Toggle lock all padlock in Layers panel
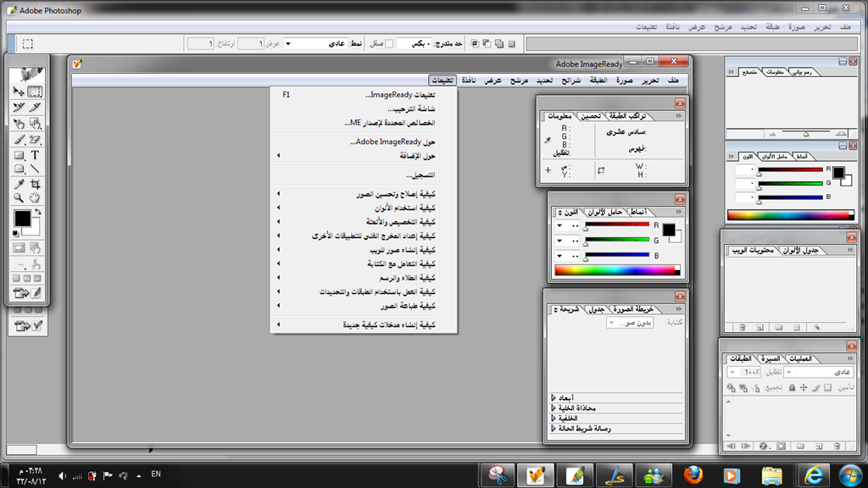Image resolution: width=868 pixels, height=488 pixels. 793,388
